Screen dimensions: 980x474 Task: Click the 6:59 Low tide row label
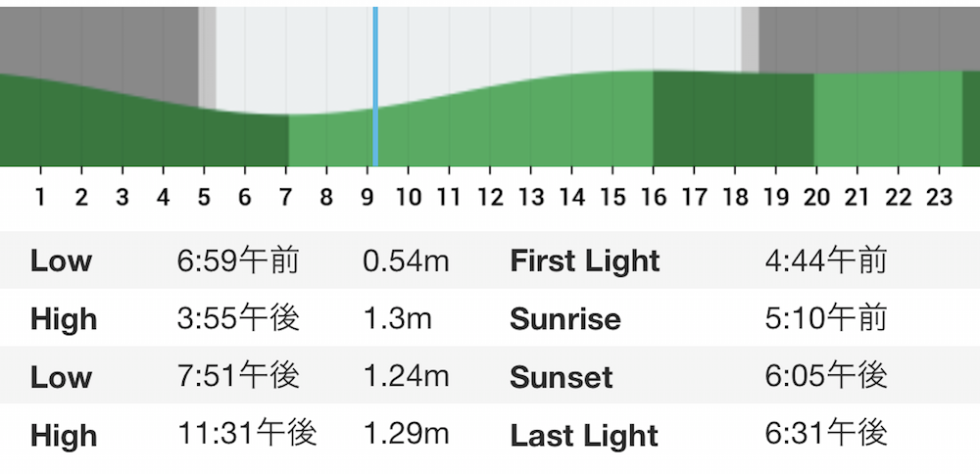61,261
